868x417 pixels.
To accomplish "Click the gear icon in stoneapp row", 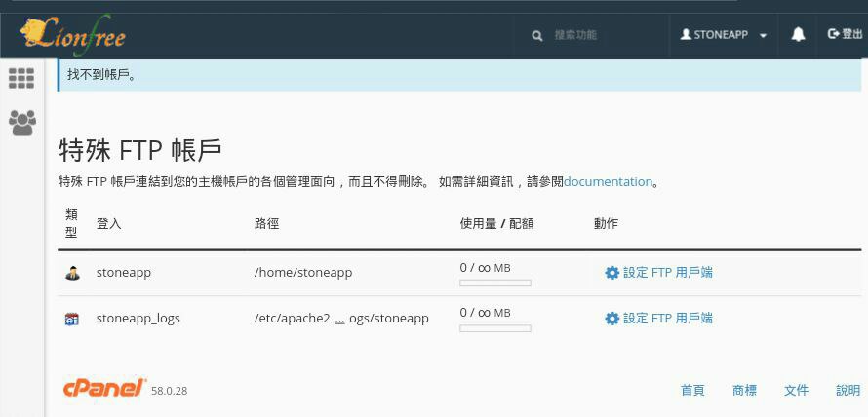I will 612,273.
